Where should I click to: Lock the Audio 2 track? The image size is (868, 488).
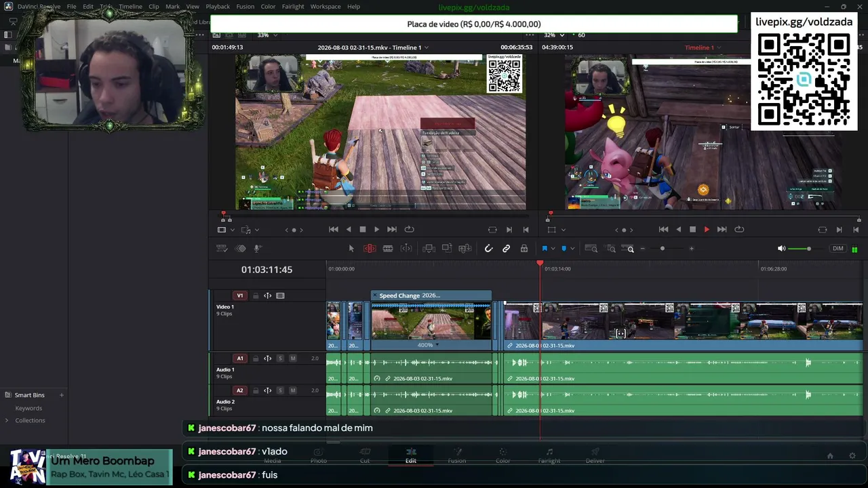coord(256,390)
